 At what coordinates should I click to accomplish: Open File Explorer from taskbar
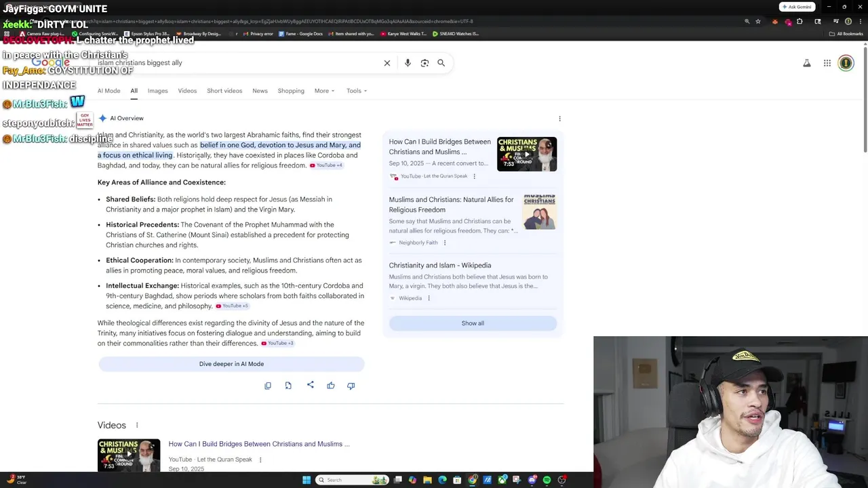(x=427, y=480)
